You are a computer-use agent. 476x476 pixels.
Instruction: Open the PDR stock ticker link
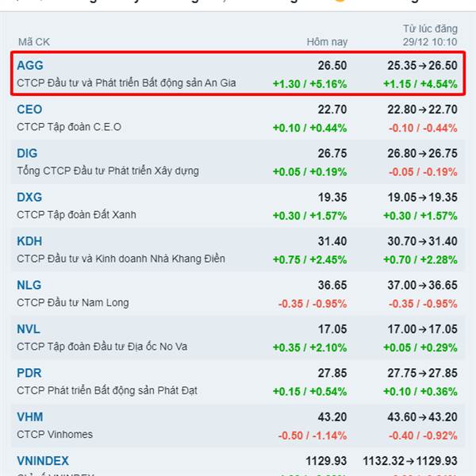click(29, 373)
